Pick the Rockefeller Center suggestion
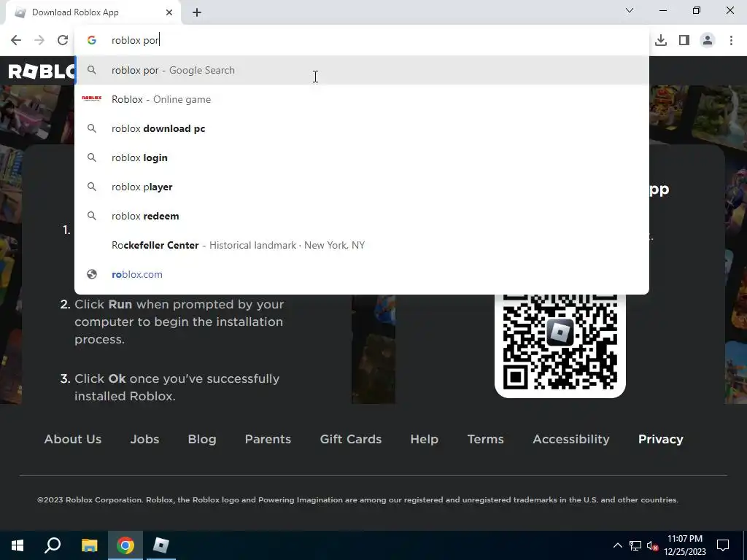 coord(362,245)
